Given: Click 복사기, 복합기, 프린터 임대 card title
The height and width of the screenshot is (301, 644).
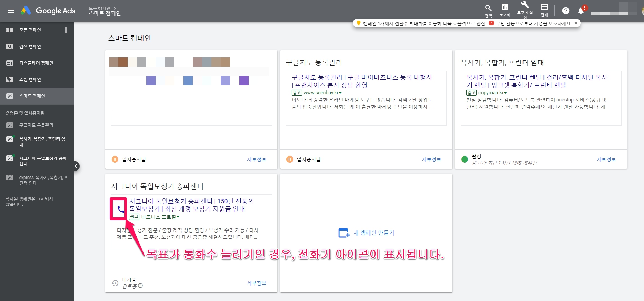Looking at the screenshot, I should point(502,63).
